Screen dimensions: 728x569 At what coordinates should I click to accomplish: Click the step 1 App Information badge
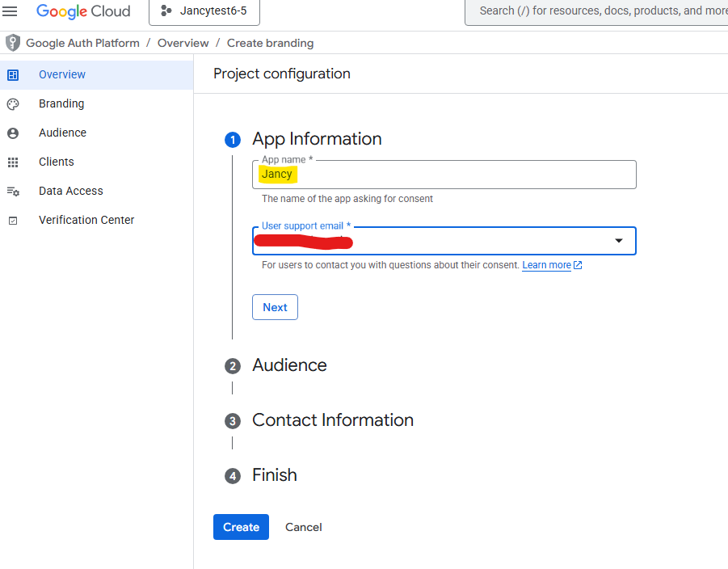(x=233, y=140)
